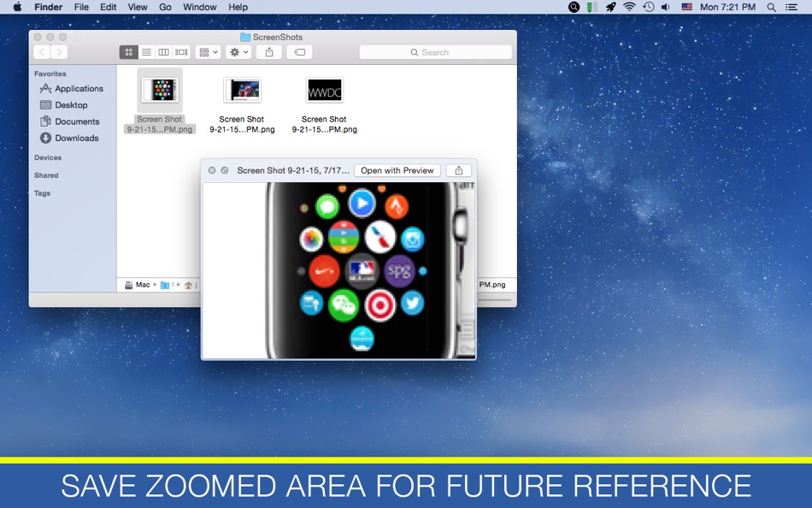Image resolution: width=812 pixels, height=508 pixels.
Task: Click Mac in the path bar
Action: click(x=138, y=285)
